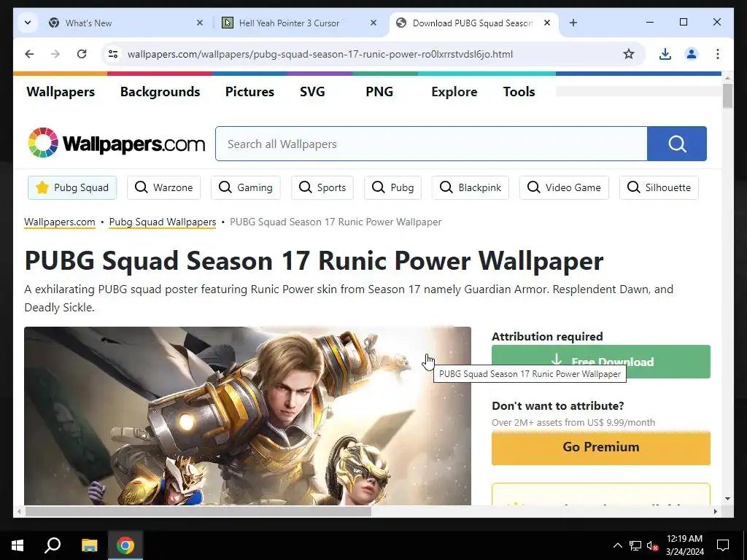Open the Wallpapers menu
The image size is (747, 560).
tap(61, 92)
